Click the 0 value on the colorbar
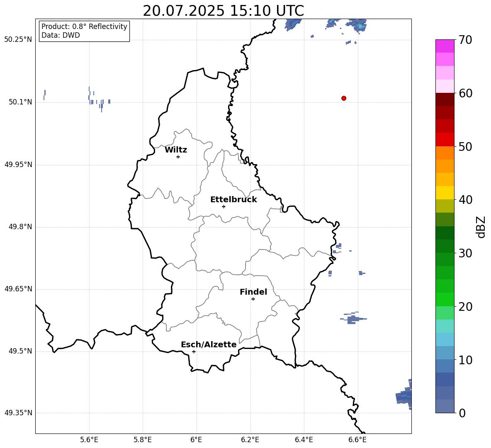 tap(462, 413)
